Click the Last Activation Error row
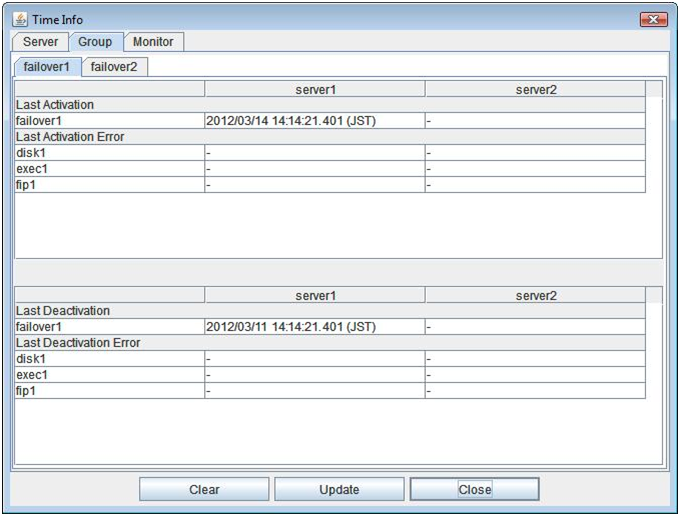 pyautogui.click(x=70, y=137)
